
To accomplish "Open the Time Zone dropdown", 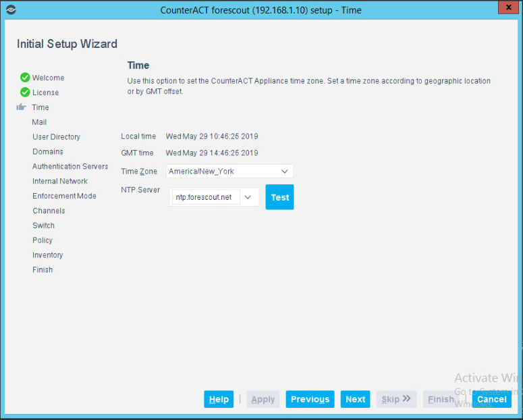I will click(x=230, y=172).
